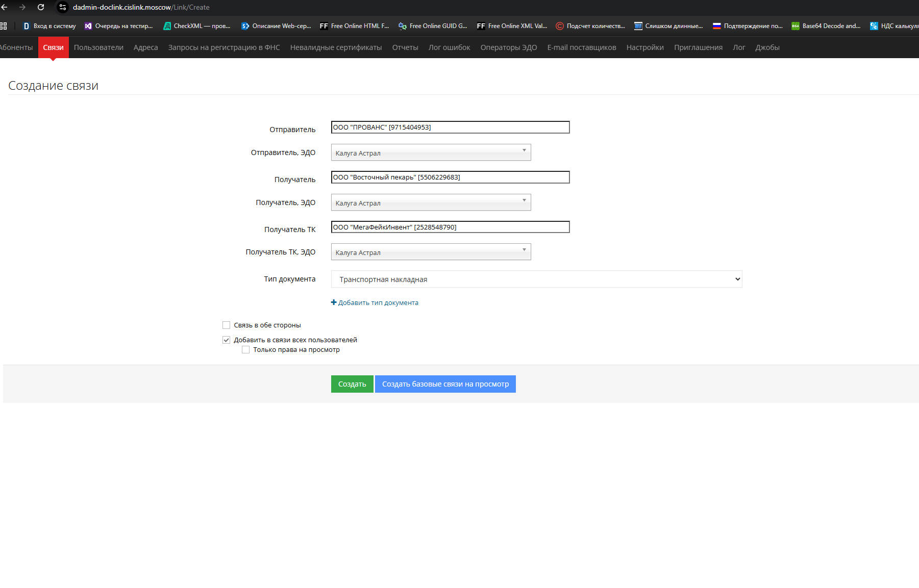The image size is (919, 588).
Task: Open 'Описание Web-сер...' bookmark
Action: pos(276,26)
